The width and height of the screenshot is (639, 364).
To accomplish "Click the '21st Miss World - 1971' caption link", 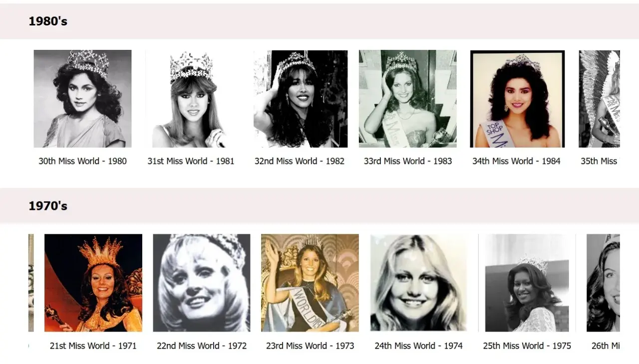I will pyautogui.click(x=93, y=346).
